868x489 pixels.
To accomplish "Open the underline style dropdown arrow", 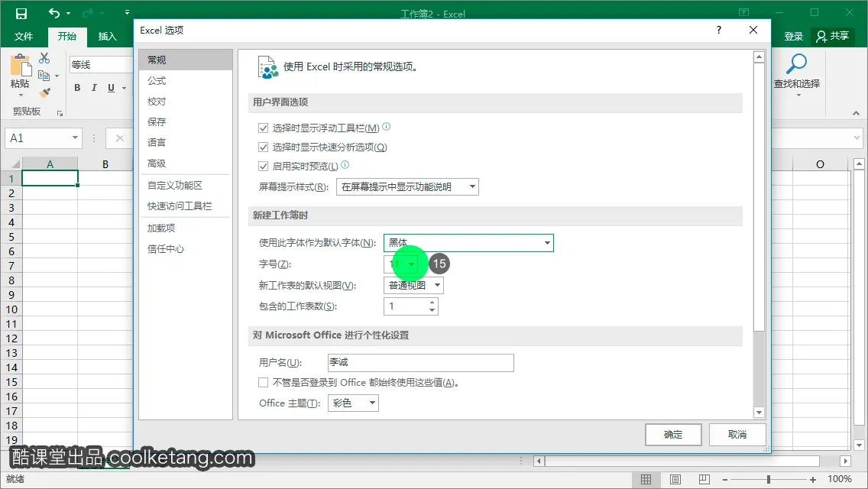I will click(124, 88).
